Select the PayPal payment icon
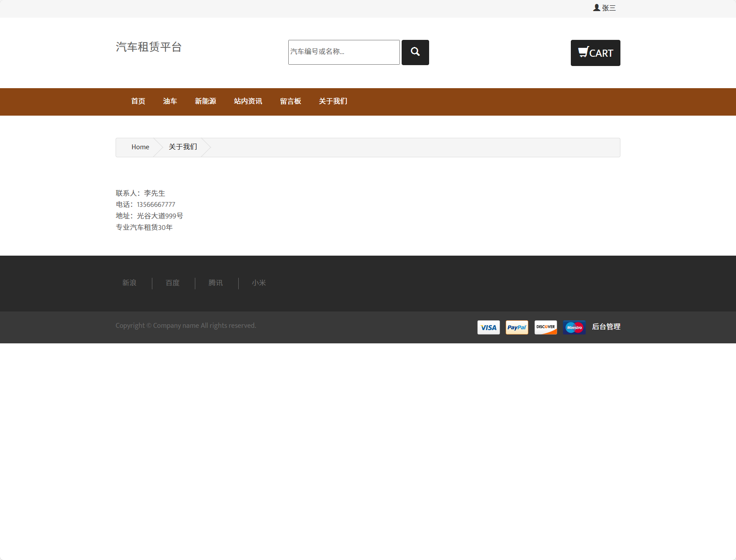This screenshot has width=736, height=560. click(x=517, y=327)
